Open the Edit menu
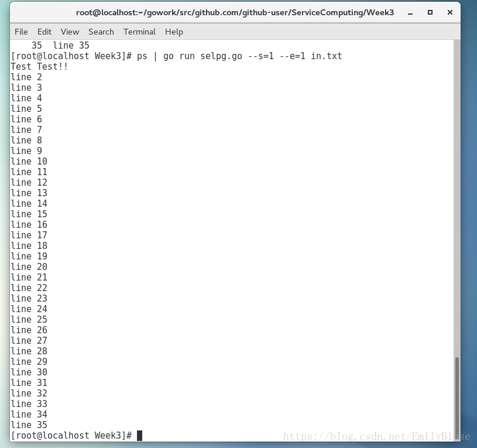477x448 pixels. pos(44,32)
